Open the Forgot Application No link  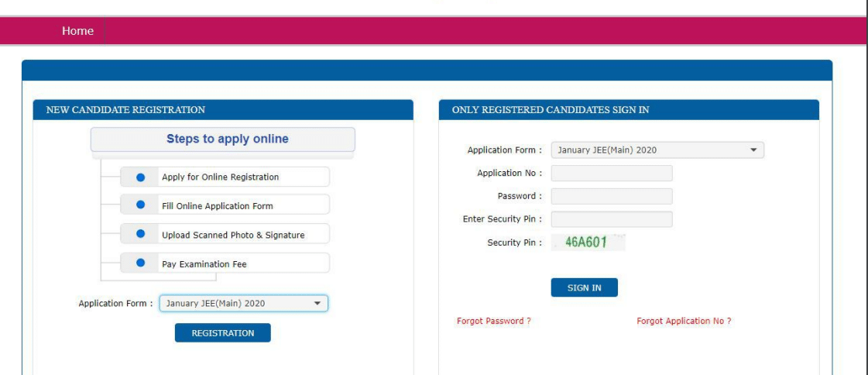(x=684, y=322)
